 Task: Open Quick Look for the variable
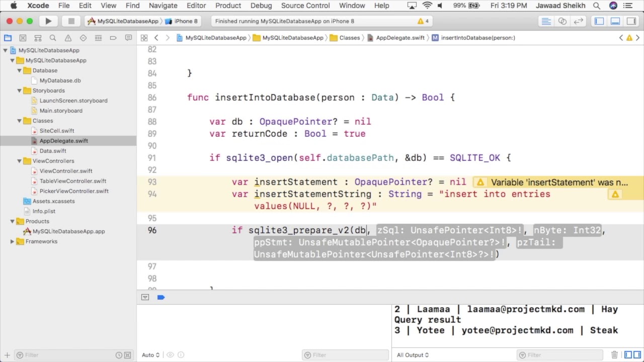point(170,355)
